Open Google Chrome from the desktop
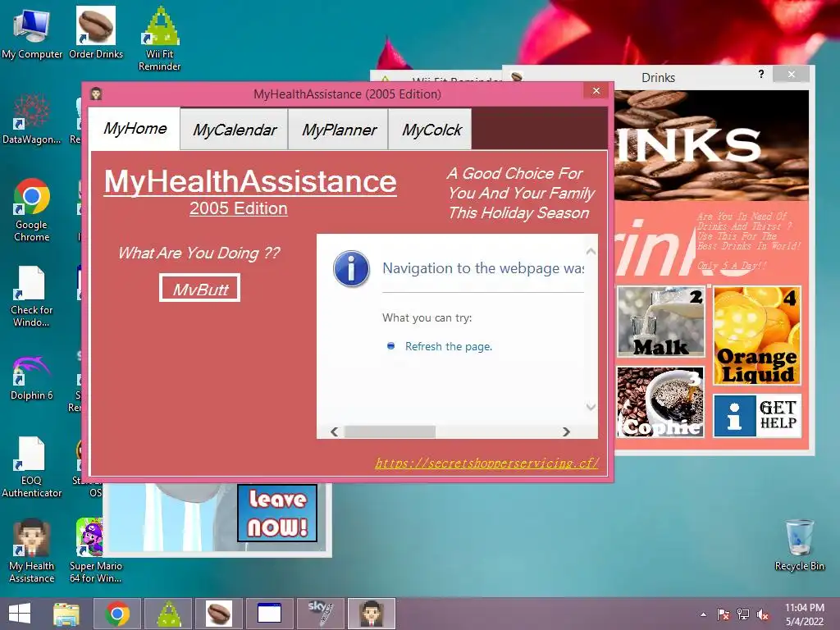 32,210
